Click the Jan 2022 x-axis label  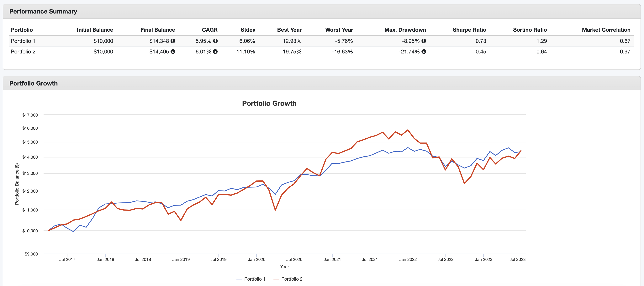tap(408, 259)
